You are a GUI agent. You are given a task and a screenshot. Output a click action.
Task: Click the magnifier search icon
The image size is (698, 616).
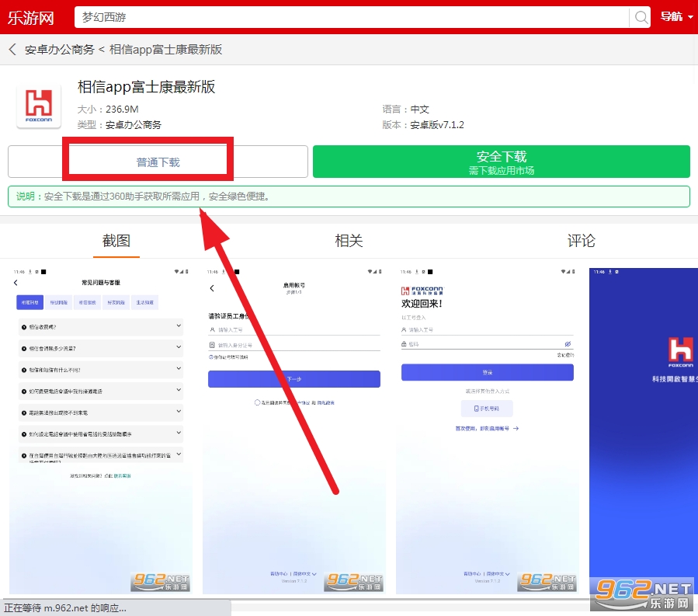[x=641, y=17]
